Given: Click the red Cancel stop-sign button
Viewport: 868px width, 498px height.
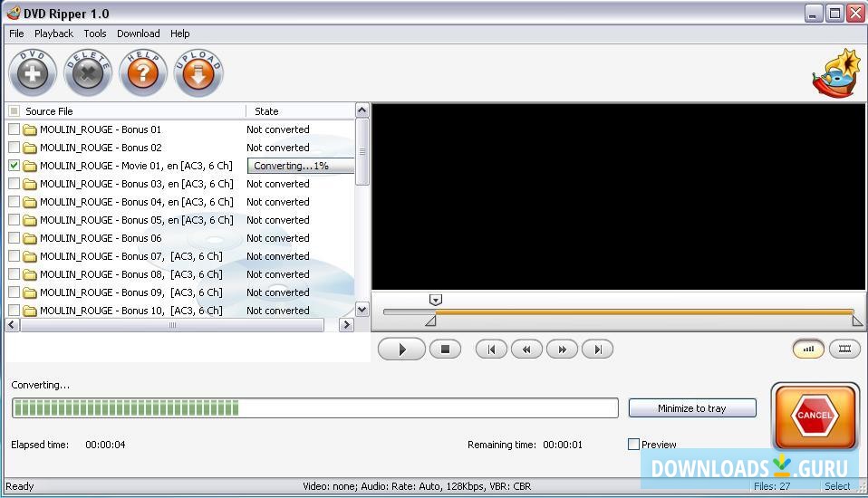Looking at the screenshot, I should [x=815, y=416].
